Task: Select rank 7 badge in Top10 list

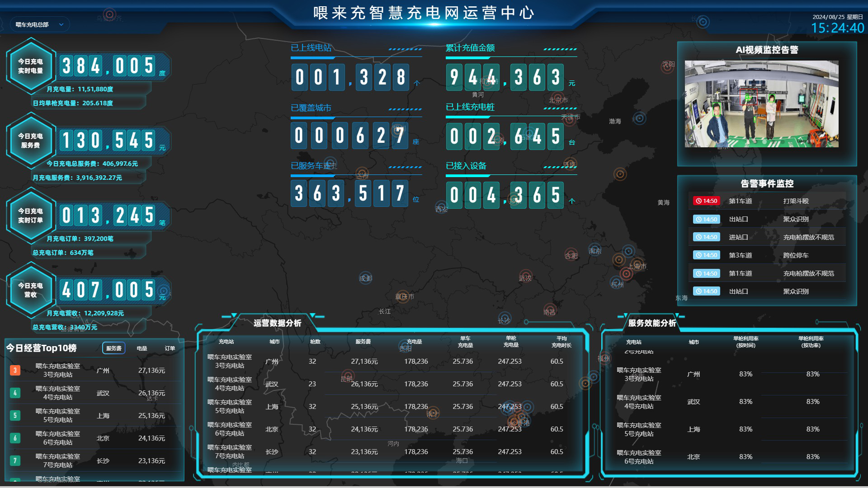Action: (x=15, y=461)
